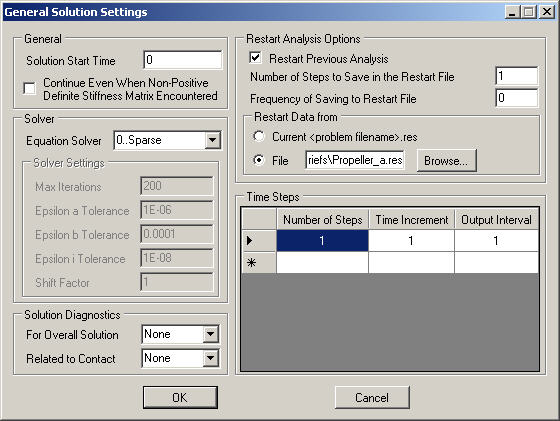The height and width of the screenshot is (421, 560).
Task: Click the restart file path text box
Action: 355,160
